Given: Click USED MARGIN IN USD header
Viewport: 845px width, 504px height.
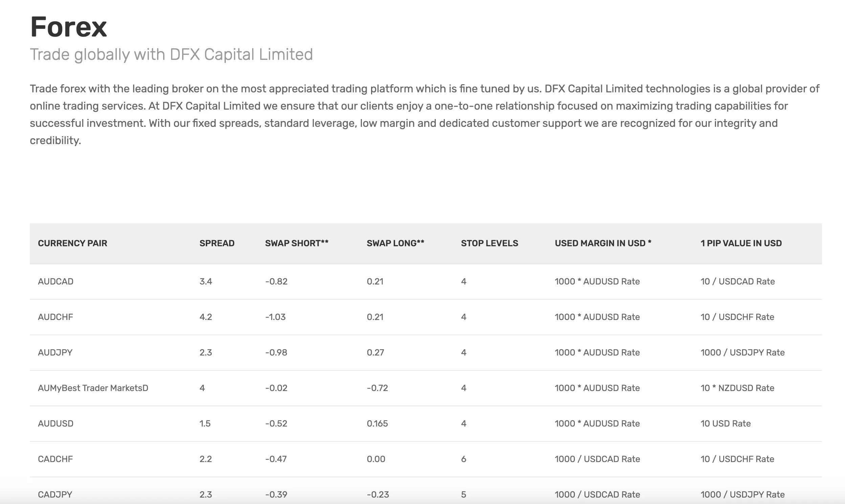Looking at the screenshot, I should (x=603, y=243).
